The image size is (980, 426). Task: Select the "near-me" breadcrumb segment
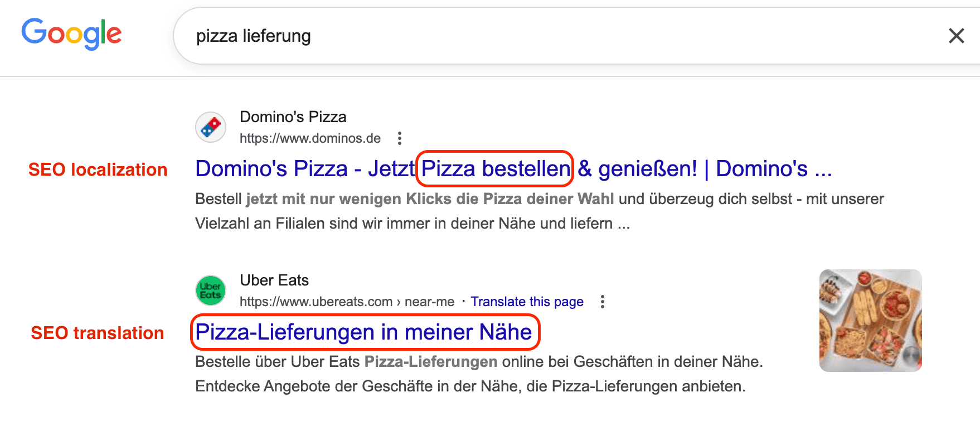(431, 302)
